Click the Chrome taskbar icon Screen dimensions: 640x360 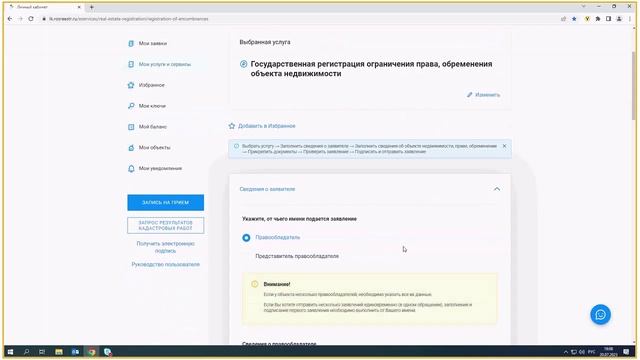tap(91, 351)
